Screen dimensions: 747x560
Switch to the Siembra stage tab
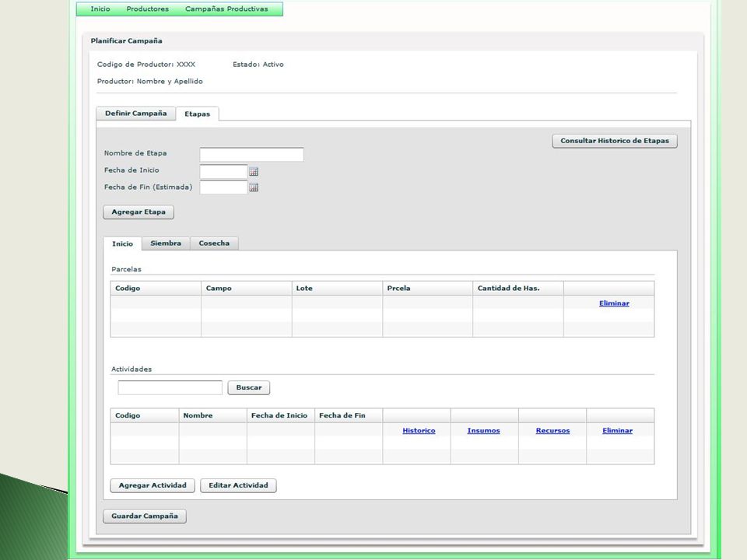(166, 243)
